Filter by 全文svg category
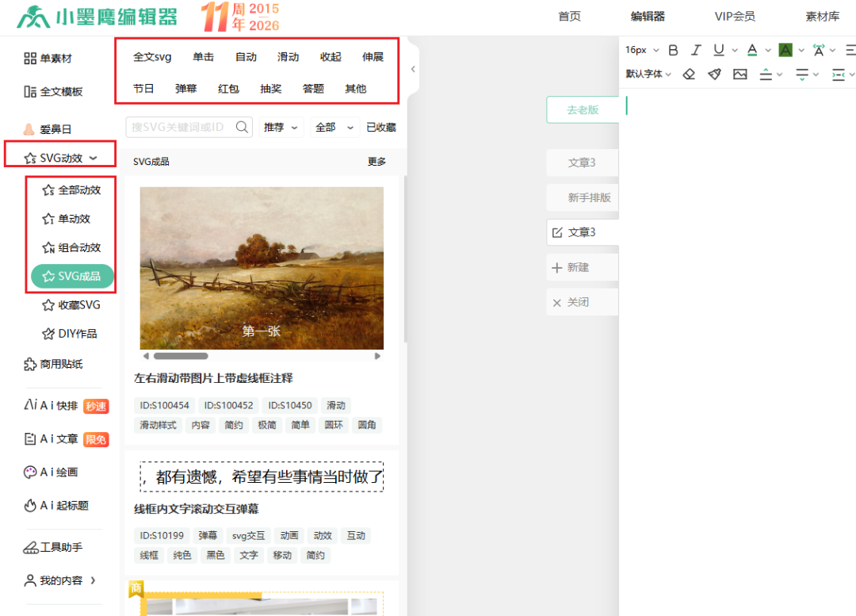This screenshot has width=856, height=616. [152, 57]
